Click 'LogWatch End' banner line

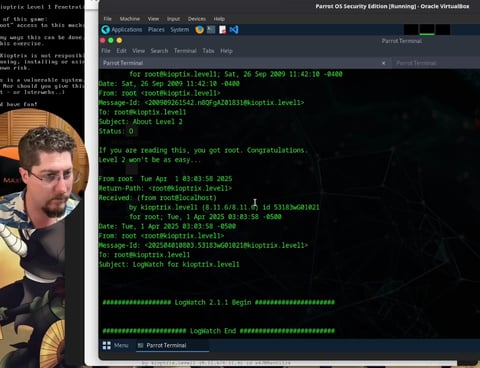click(x=219, y=331)
